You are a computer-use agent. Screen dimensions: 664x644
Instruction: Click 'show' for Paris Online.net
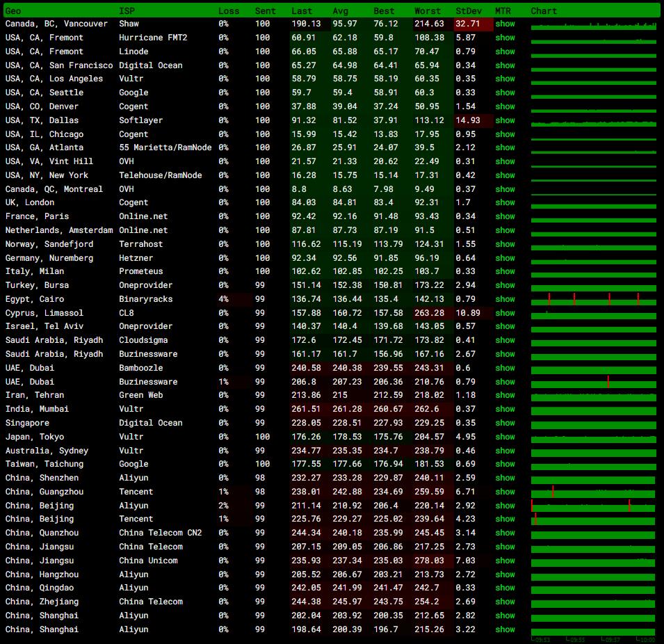tap(505, 216)
